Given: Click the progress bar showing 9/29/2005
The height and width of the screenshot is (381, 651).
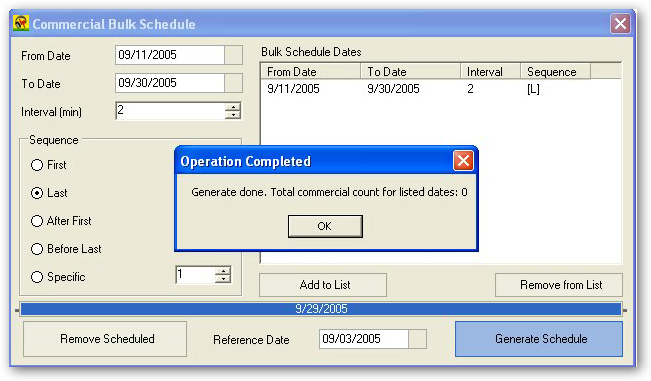Looking at the screenshot, I should tap(321, 309).
